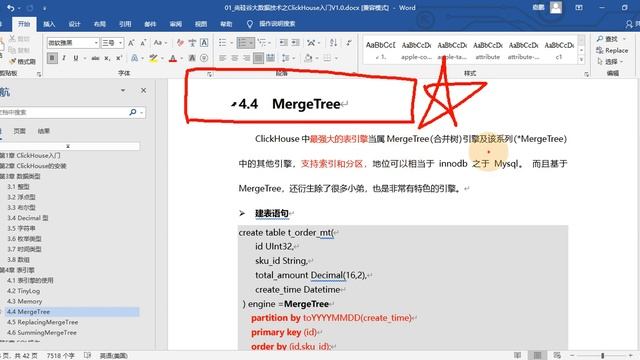This screenshot has width=640, height=360.
Task: Click the Text Effects icon
Action: pyautogui.click(x=134, y=58)
